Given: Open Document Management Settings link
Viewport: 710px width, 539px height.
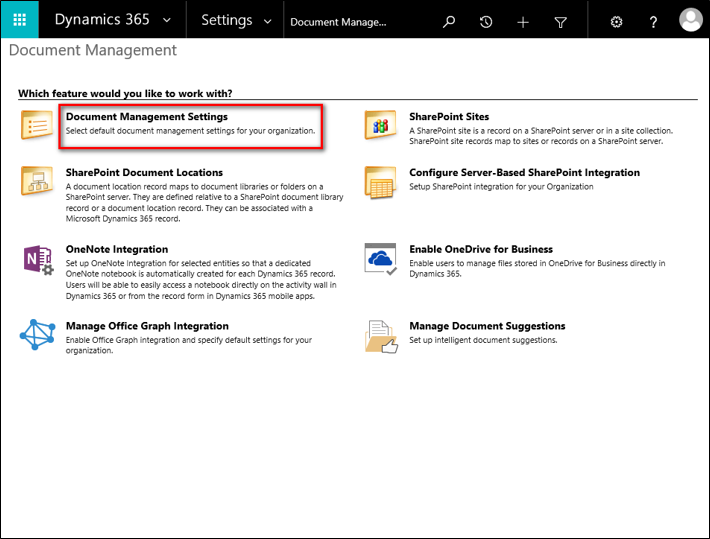Looking at the screenshot, I should pos(146,117).
